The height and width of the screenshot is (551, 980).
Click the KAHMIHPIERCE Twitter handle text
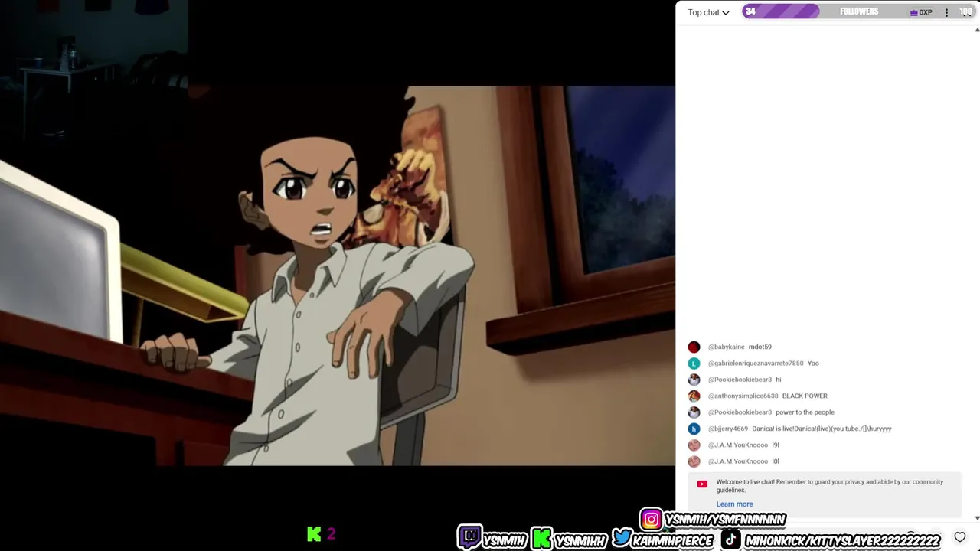coord(673,540)
